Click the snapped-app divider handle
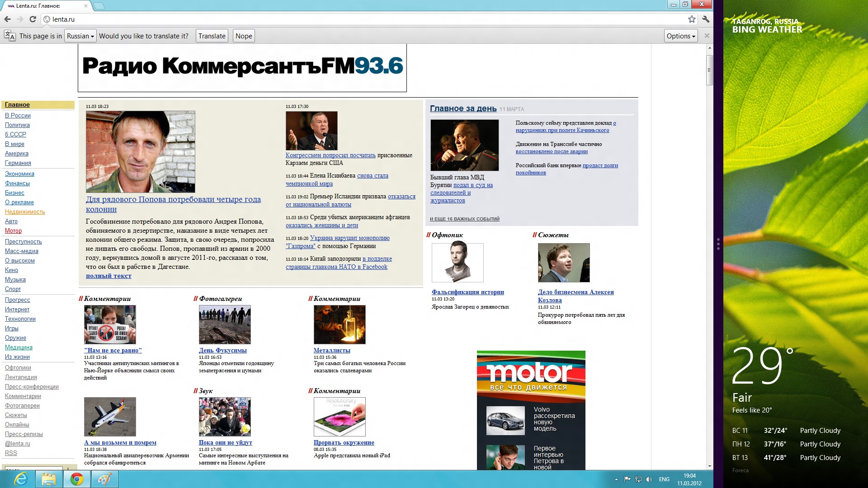 [x=718, y=244]
